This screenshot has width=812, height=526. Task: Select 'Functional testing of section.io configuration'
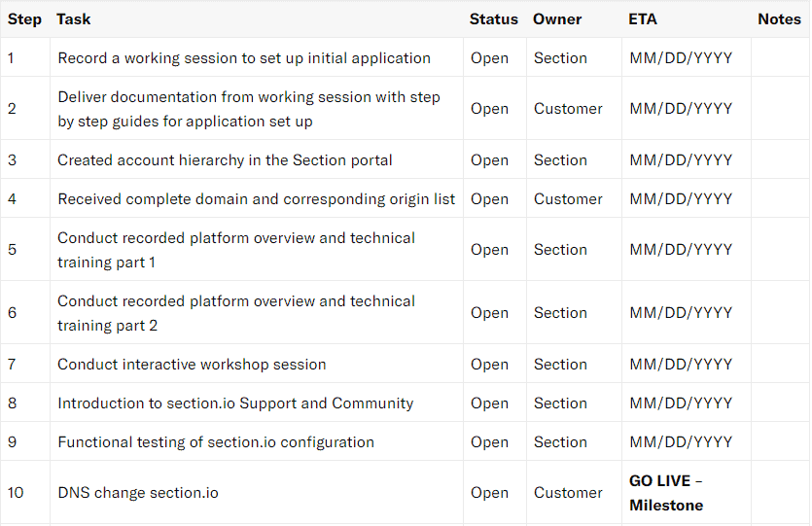[x=216, y=442]
